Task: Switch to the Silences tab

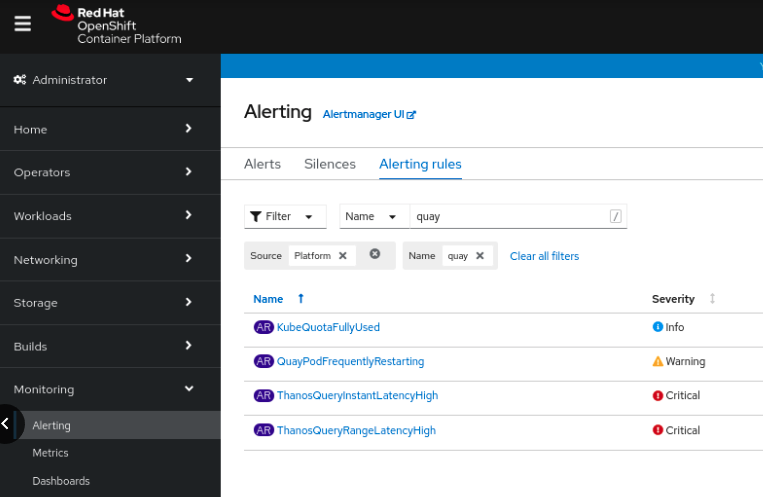Action: click(x=330, y=164)
